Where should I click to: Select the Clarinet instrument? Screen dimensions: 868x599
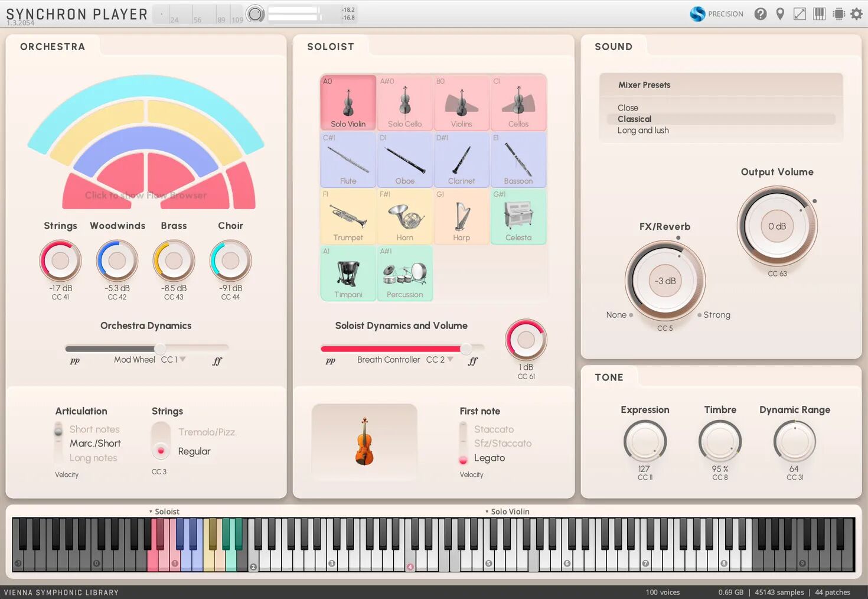(462, 159)
